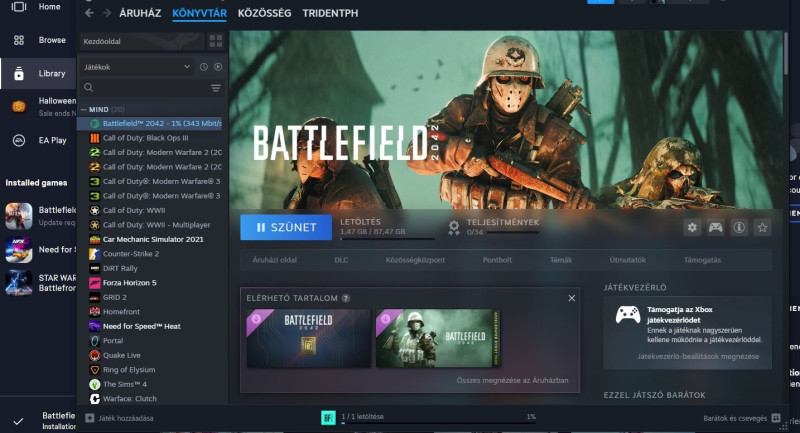The image size is (800, 433).
Task: Switch to grid collections view icon
Action: coord(216,41)
